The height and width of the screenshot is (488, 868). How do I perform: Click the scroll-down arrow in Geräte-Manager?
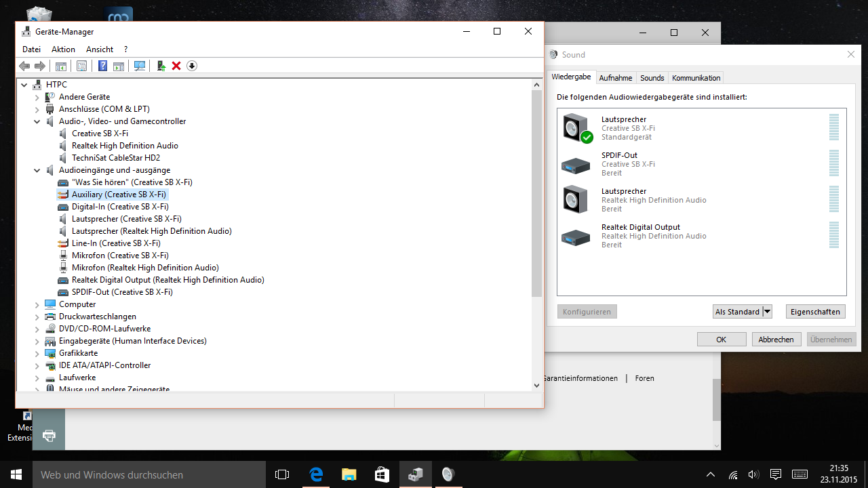(537, 385)
